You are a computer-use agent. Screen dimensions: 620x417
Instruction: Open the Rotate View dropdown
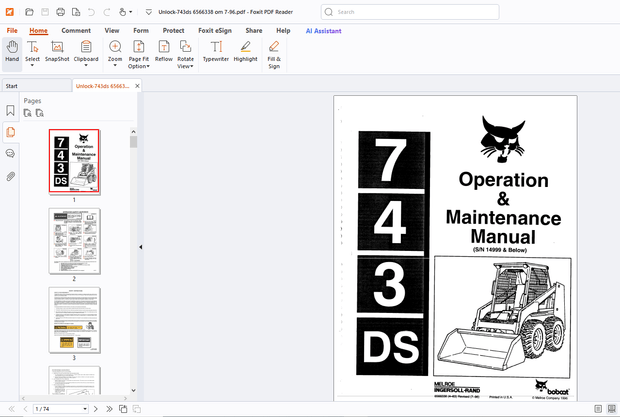(185, 55)
